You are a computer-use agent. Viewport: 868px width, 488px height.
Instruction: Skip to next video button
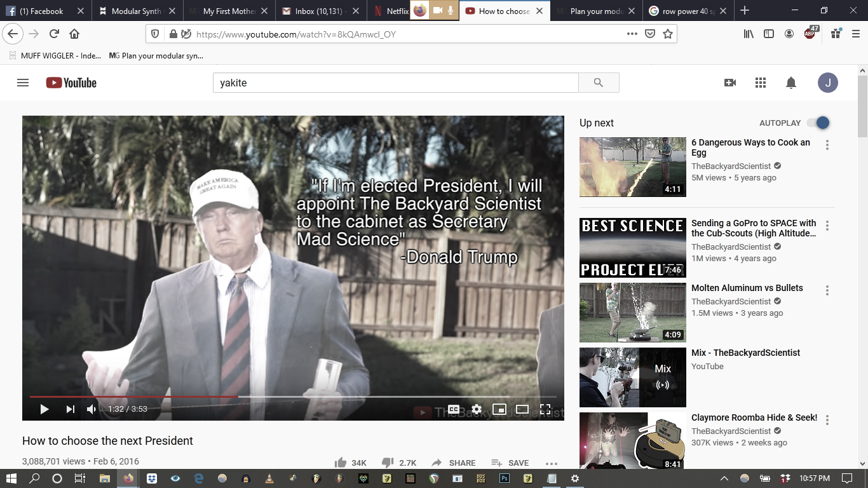point(70,409)
